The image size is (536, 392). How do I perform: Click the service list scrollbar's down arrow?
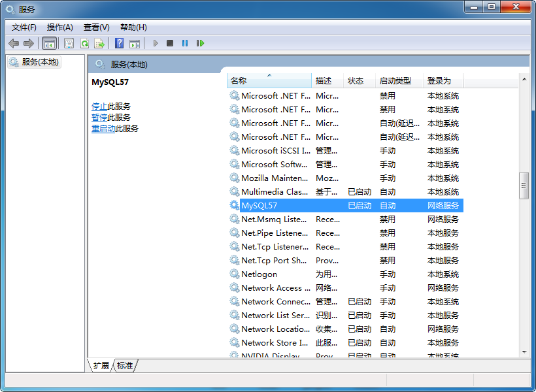point(524,352)
